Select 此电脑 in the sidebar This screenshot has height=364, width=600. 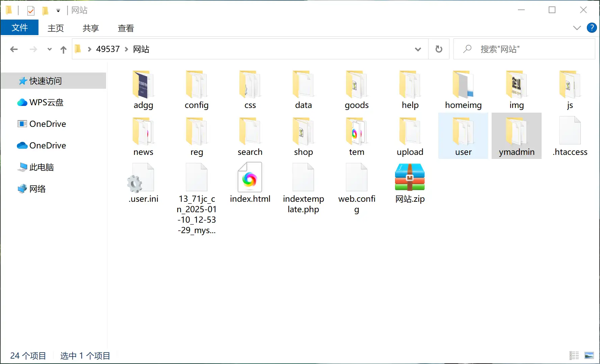42,167
